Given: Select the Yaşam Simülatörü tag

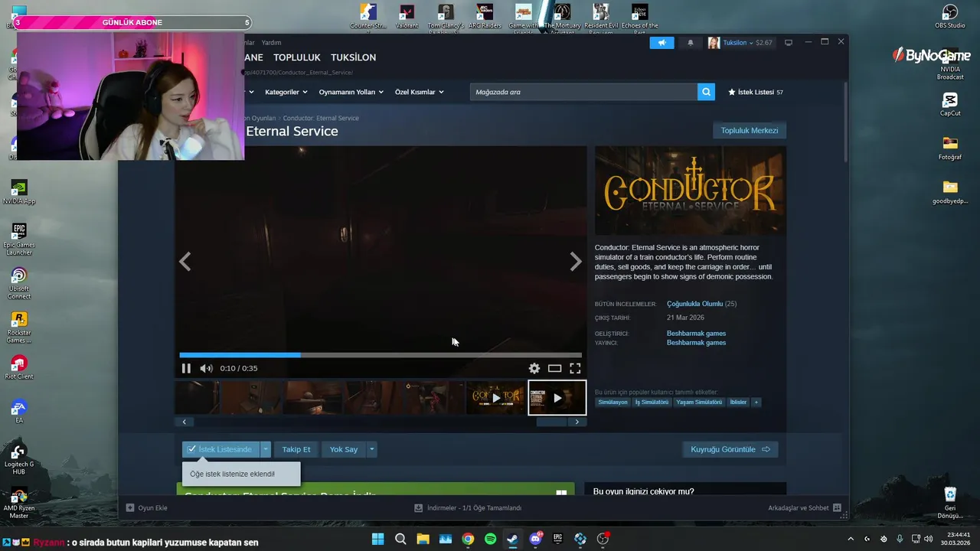Looking at the screenshot, I should (699, 402).
